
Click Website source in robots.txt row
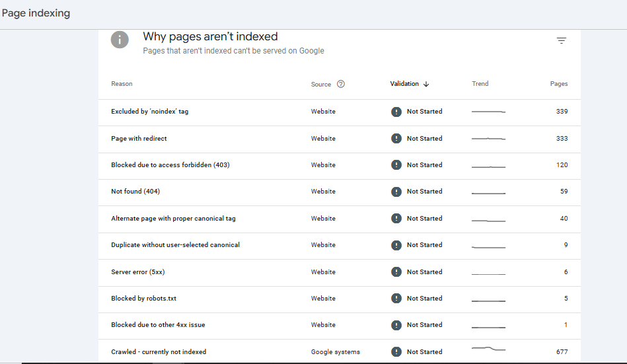[x=323, y=299]
